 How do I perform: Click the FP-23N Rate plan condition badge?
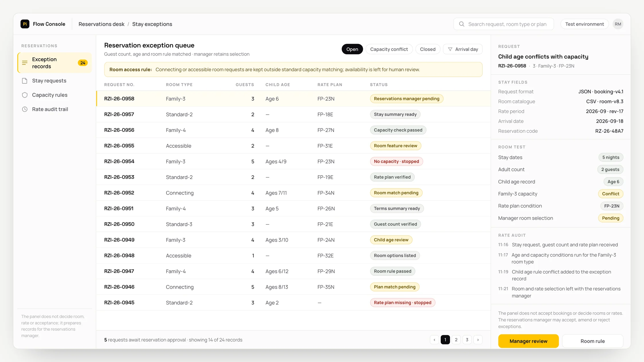pyautogui.click(x=612, y=206)
